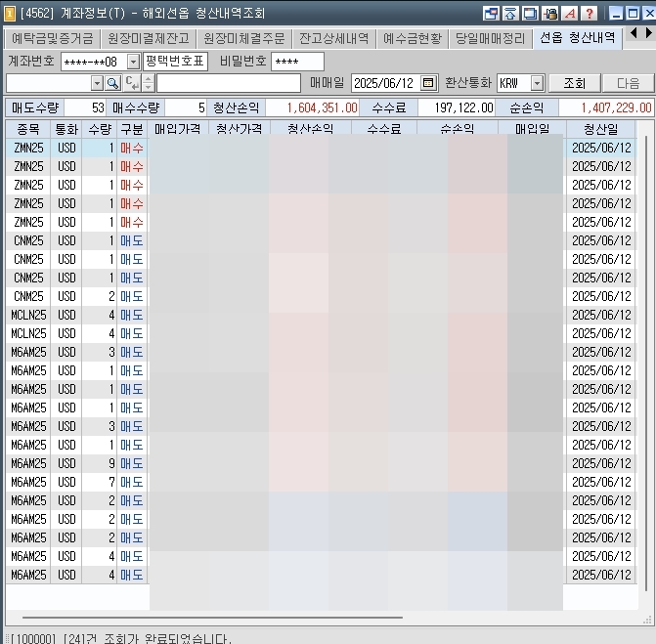Select the first ZMN25 row
The height and width of the screenshot is (644, 656).
[x=321, y=148]
